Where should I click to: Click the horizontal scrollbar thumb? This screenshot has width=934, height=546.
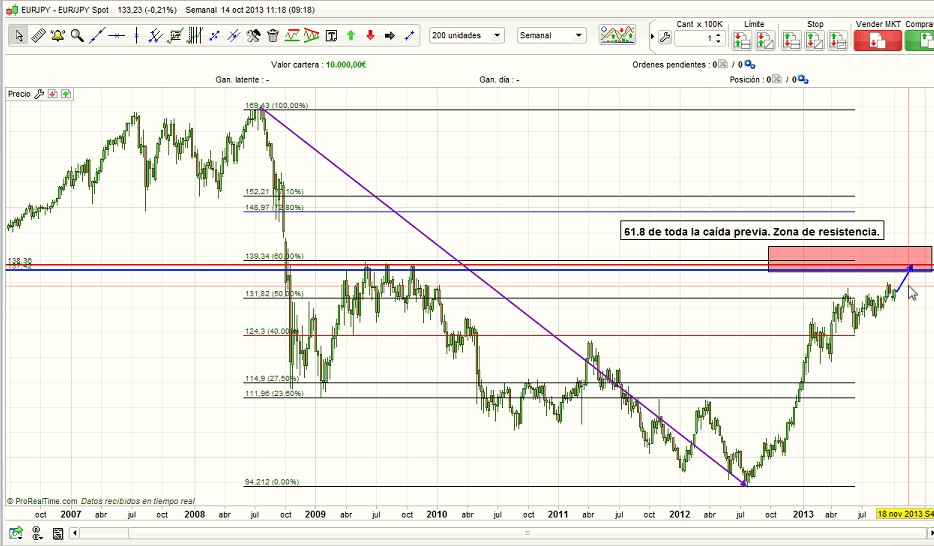click(x=527, y=533)
